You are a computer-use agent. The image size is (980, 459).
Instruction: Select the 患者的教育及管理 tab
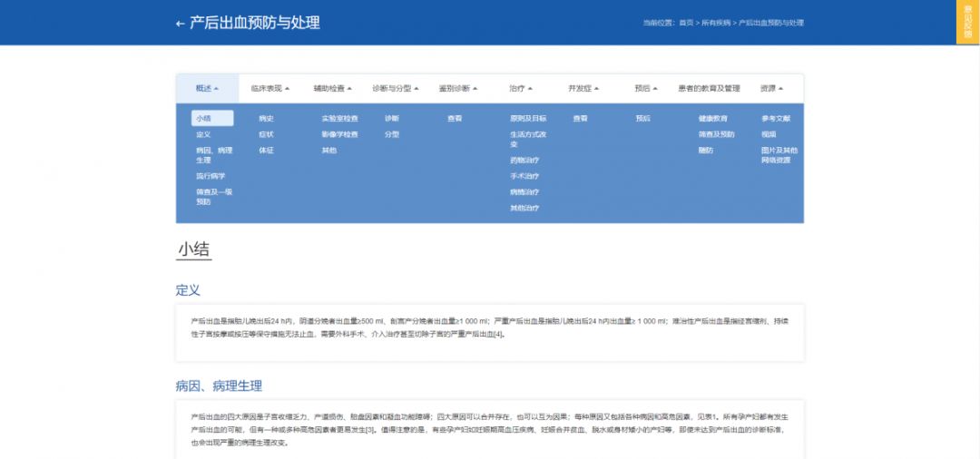click(709, 89)
